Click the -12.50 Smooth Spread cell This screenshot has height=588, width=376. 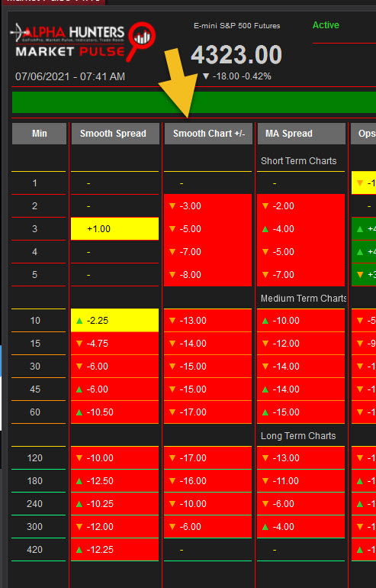(114, 481)
